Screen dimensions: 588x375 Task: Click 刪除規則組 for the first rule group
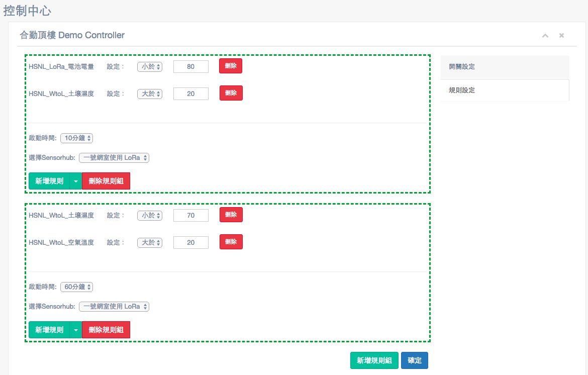(x=106, y=181)
